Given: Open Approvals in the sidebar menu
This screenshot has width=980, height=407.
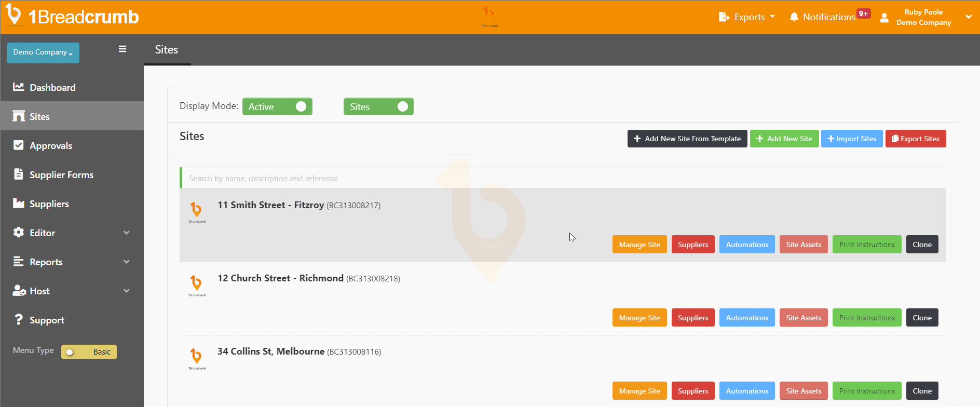Looking at the screenshot, I should click(x=51, y=146).
